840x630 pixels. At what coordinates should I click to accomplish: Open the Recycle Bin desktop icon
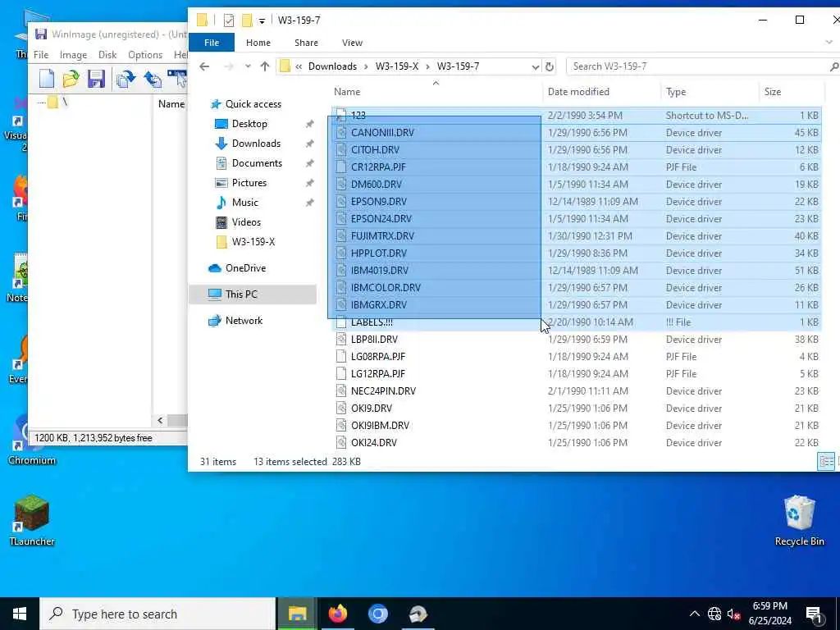pyautogui.click(x=799, y=521)
